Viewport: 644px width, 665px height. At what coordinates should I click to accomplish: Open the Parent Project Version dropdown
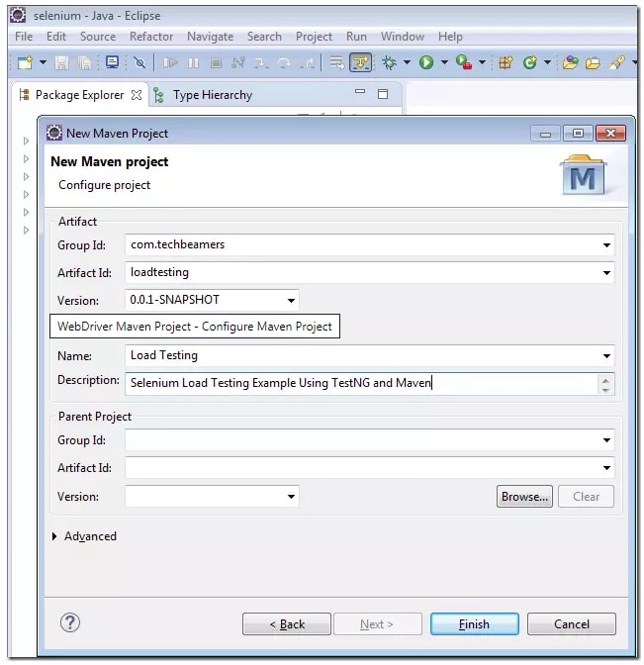coord(291,497)
